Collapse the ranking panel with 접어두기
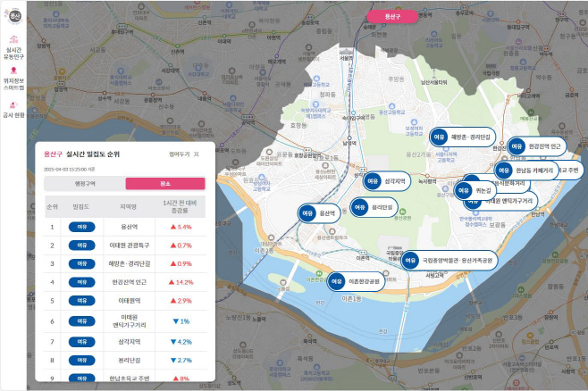This screenshot has height=391, width=588. 184,154
